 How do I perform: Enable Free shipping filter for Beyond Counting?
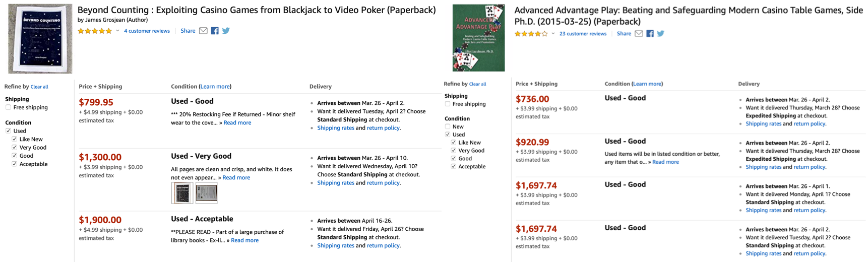coord(8,107)
